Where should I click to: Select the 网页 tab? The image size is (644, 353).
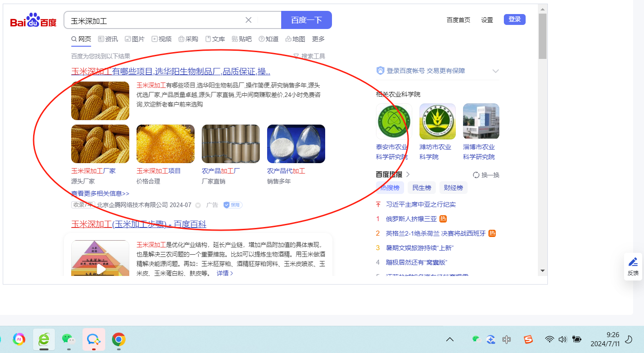click(x=81, y=39)
